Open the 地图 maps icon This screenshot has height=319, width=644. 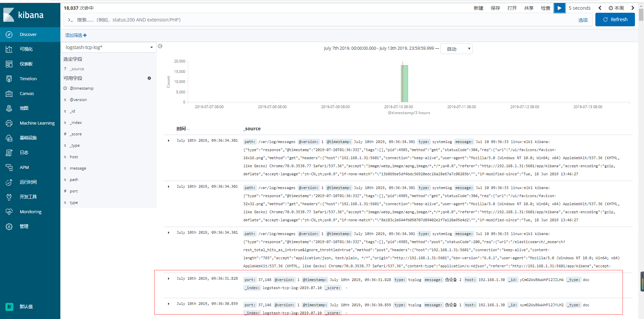pos(9,108)
